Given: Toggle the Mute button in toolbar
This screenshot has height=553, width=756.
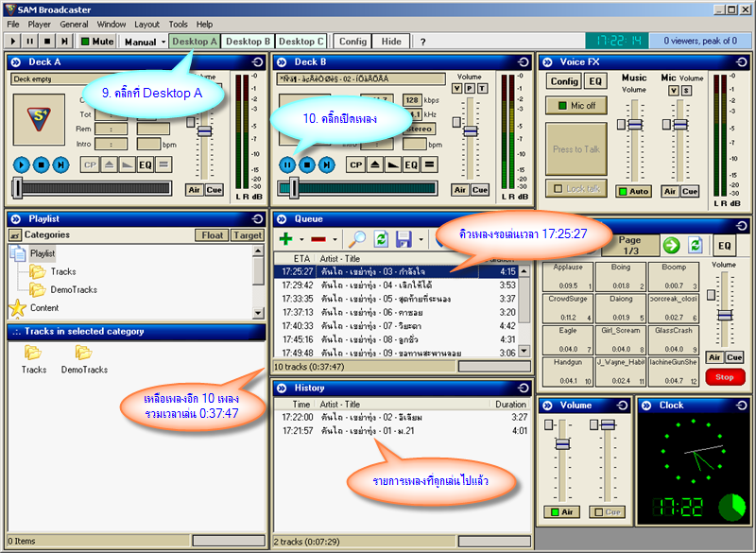Looking at the screenshot, I should pos(97,42).
